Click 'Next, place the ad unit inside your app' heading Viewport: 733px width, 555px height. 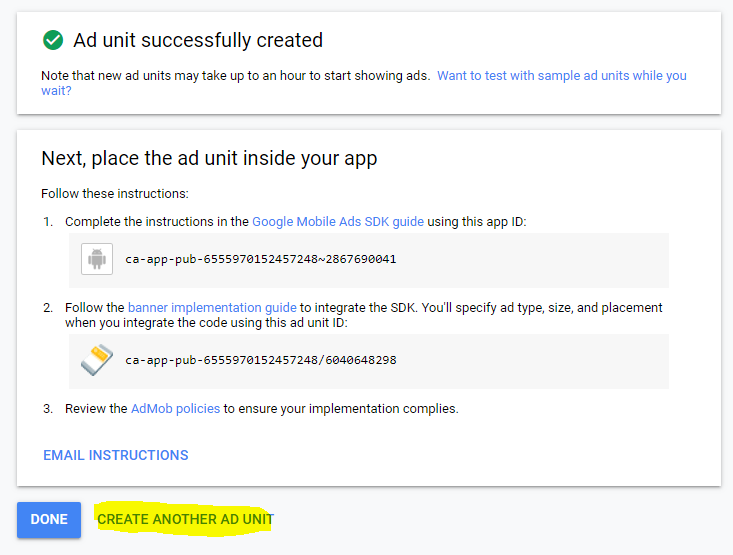209,159
